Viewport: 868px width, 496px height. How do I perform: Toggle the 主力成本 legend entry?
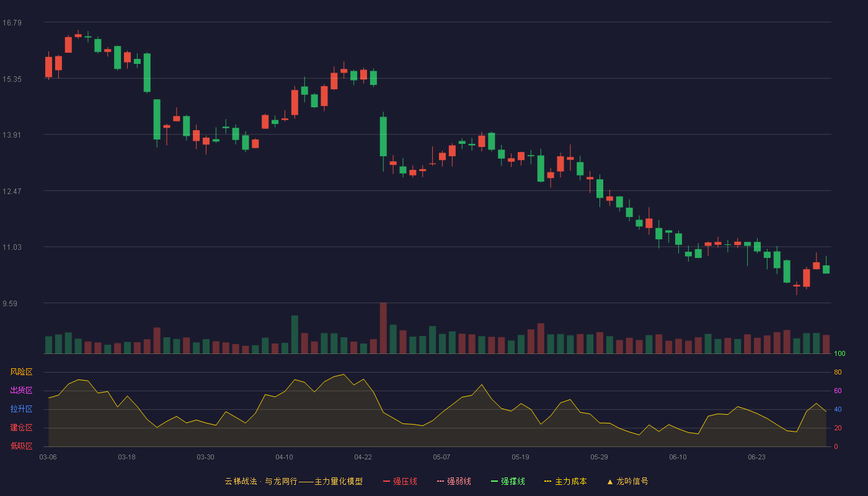click(x=565, y=481)
